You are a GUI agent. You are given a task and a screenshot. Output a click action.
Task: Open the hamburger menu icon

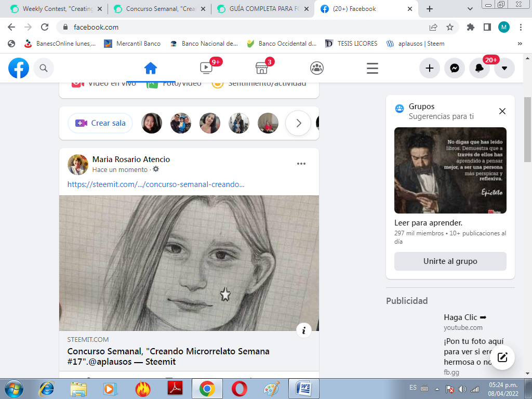(372, 68)
